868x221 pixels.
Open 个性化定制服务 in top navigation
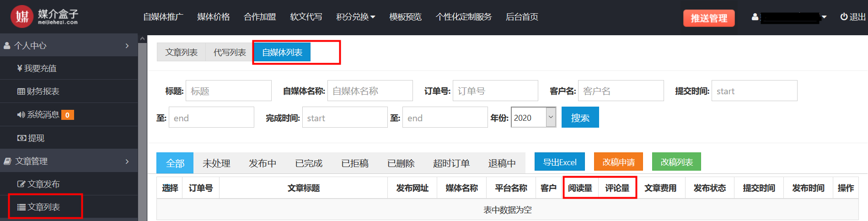coord(464,17)
